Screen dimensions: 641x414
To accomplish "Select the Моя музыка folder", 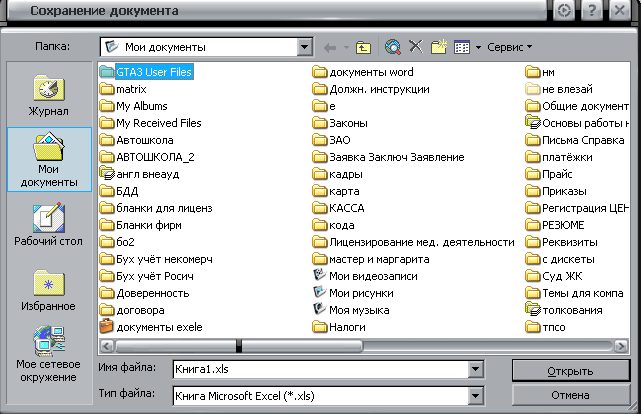I will click(x=351, y=310).
